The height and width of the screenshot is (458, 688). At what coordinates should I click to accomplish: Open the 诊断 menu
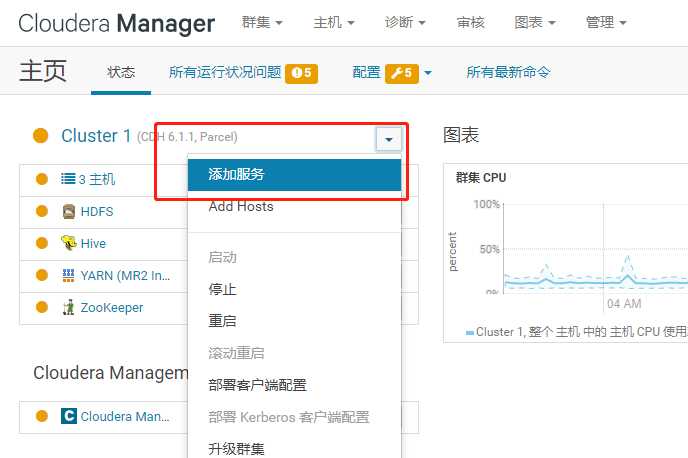point(405,22)
